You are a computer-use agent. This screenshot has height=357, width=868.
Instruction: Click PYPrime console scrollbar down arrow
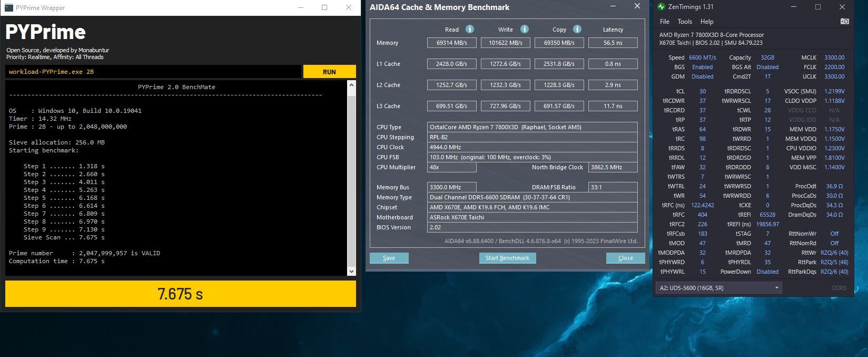coord(352,271)
